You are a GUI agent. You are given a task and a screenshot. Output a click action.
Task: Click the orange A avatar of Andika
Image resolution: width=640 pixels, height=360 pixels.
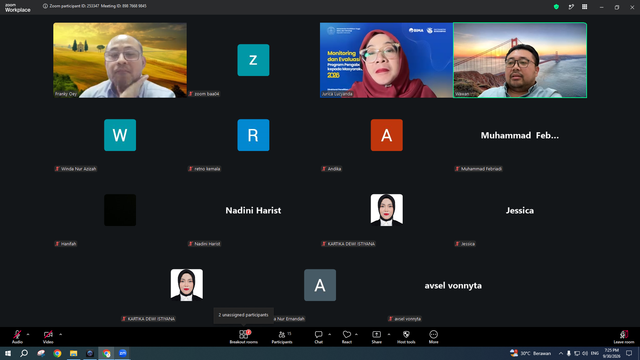pyautogui.click(x=387, y=135)
